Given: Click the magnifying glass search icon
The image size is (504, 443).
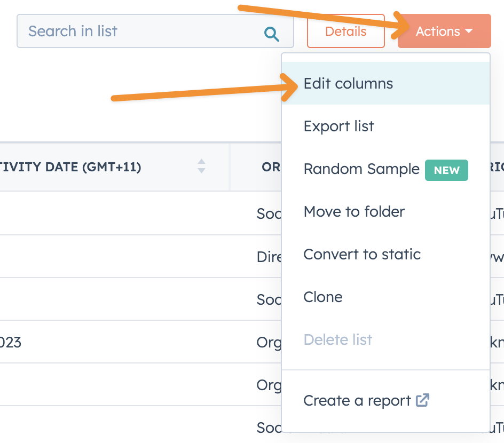Looking at the screenshot, I should (272, 34).
